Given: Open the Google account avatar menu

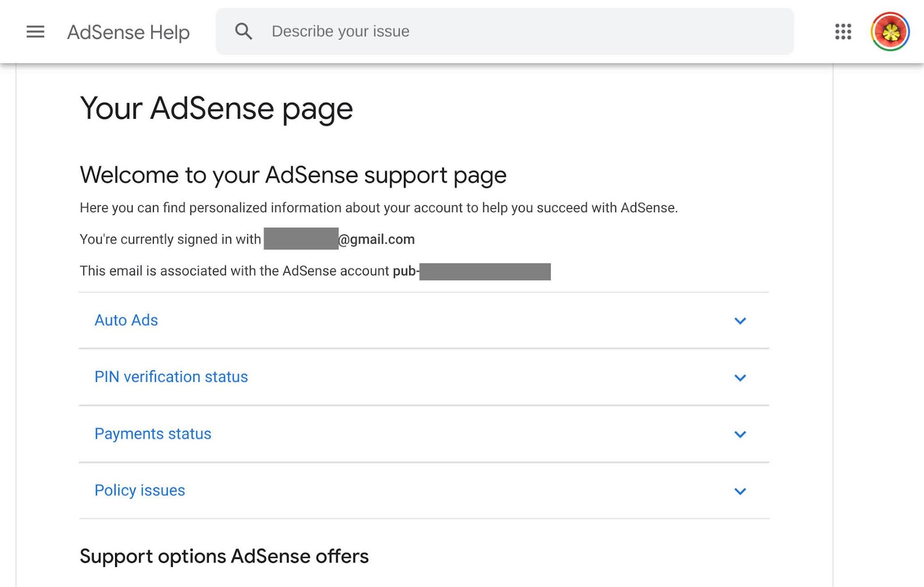Looking at the screenshot, I should pyautogui.click(x=890, y=32).
